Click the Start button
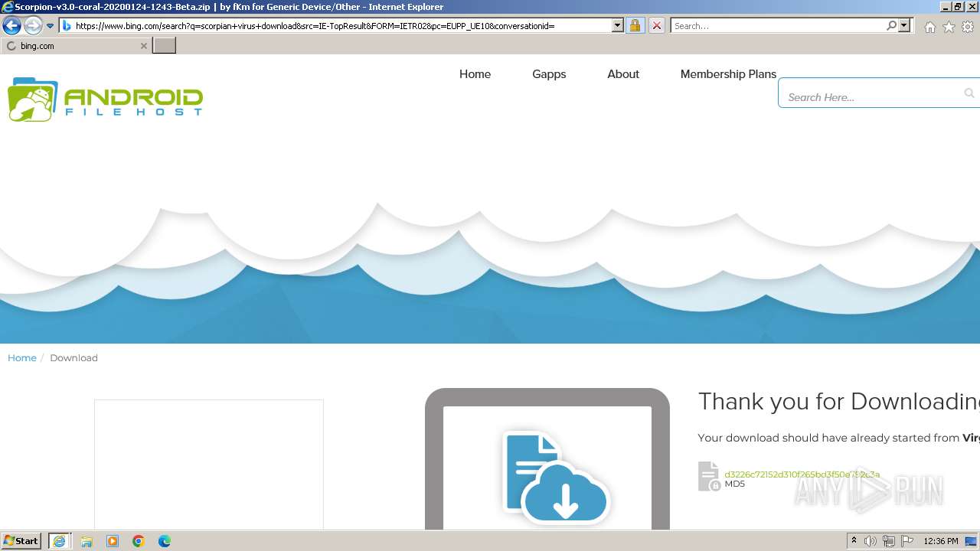Image resolution: width=980 pixels, height=551 pixels. (21, 541)
